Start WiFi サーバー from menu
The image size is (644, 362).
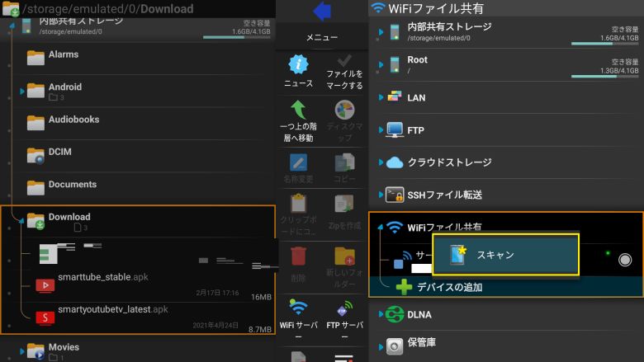click(x=298, y=308)
